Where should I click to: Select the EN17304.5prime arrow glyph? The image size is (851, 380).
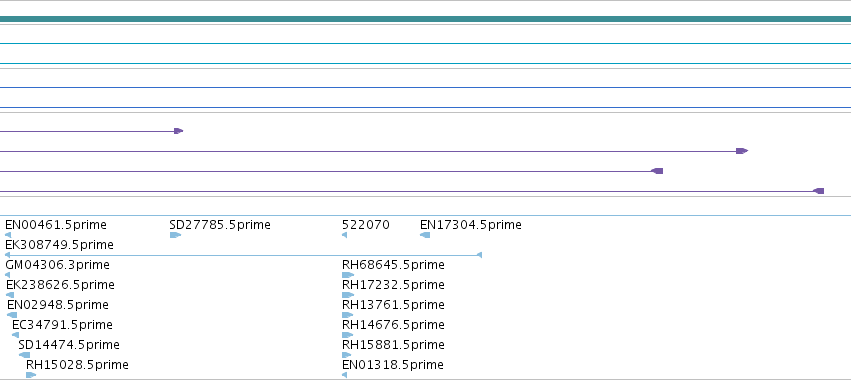[x=425, y=235]
